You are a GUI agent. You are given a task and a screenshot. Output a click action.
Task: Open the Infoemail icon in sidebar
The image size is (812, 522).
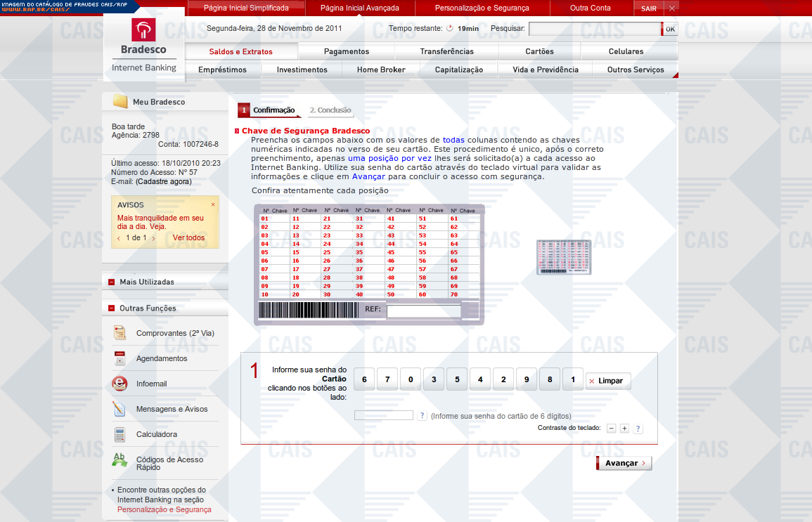tap(120, 384)
